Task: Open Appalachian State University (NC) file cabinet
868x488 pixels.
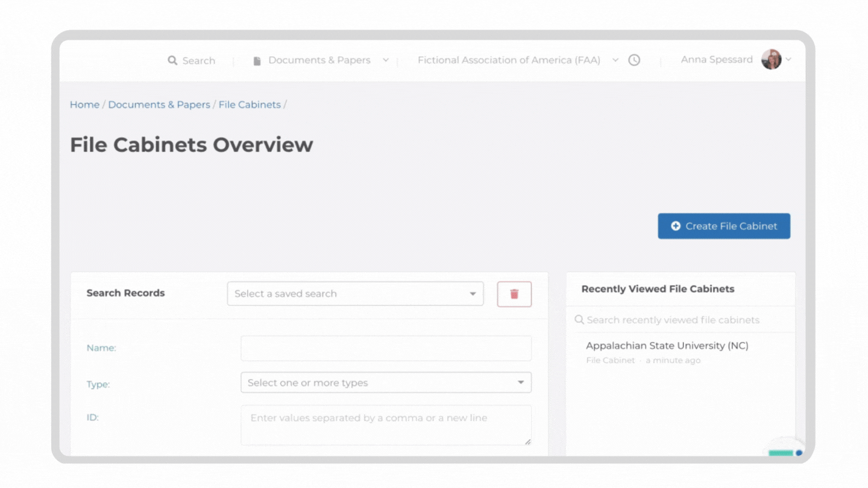Action: coord(667,346)
